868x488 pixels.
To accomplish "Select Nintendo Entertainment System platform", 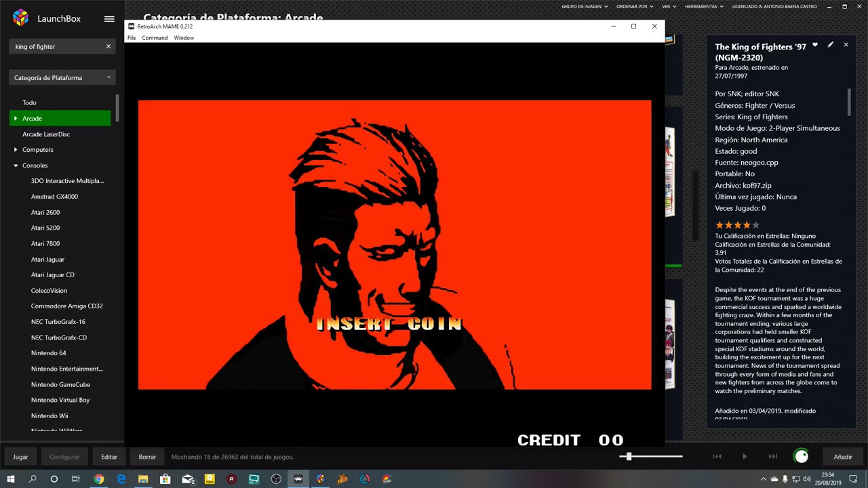I will (x=67, y=369).
